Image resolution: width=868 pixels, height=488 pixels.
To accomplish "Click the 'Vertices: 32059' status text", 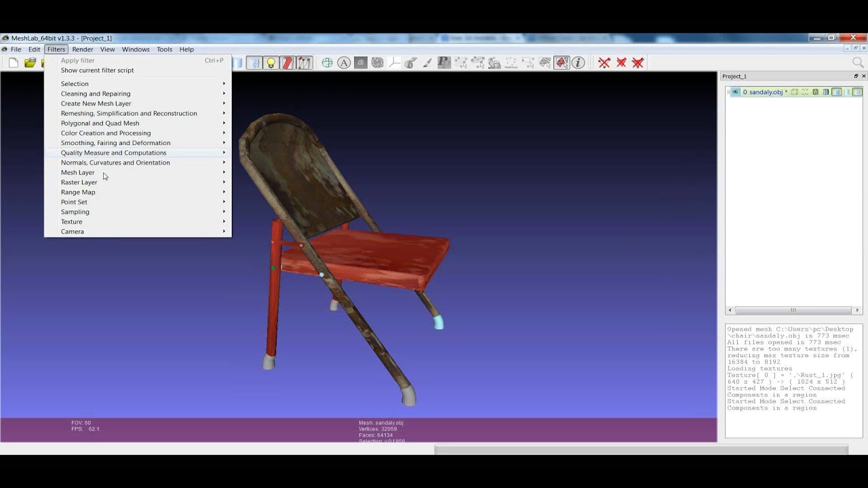I will click(378, 429).
